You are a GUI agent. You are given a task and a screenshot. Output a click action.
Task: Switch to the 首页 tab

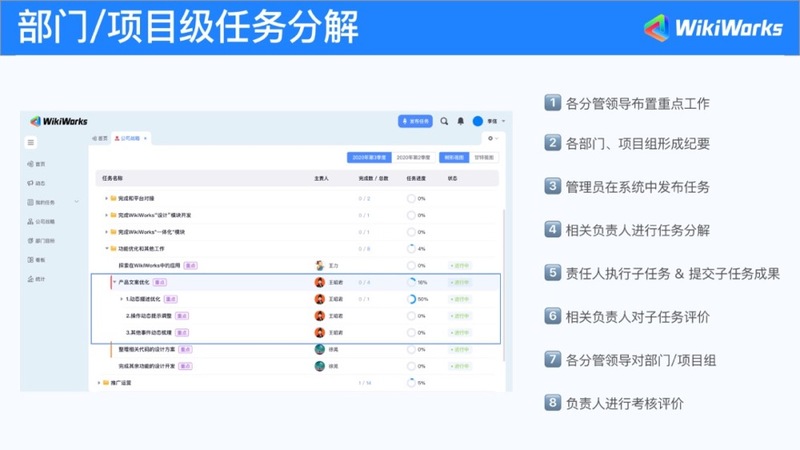pyautogui.click(x=100, y=137)
